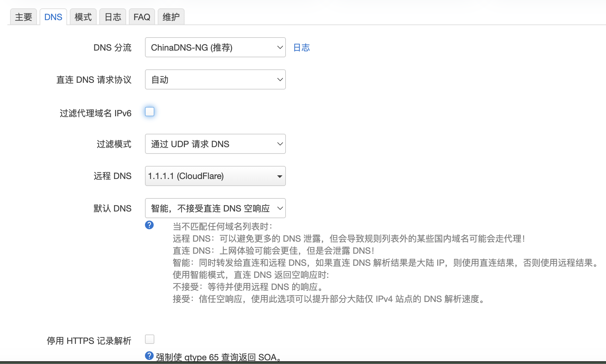
Task: Enable the 过滤代理域名 IPv6 checkbox
Action: [150, 112]
